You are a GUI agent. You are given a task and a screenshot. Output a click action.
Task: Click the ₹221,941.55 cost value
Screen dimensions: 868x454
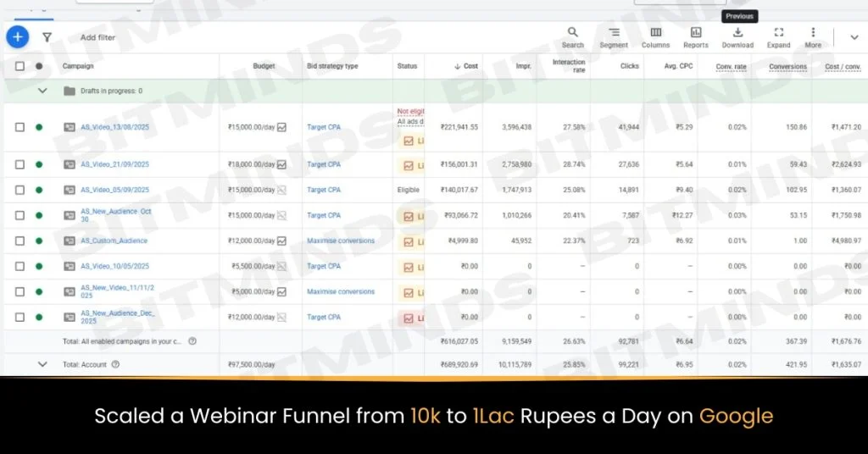[x=459, y=127]
